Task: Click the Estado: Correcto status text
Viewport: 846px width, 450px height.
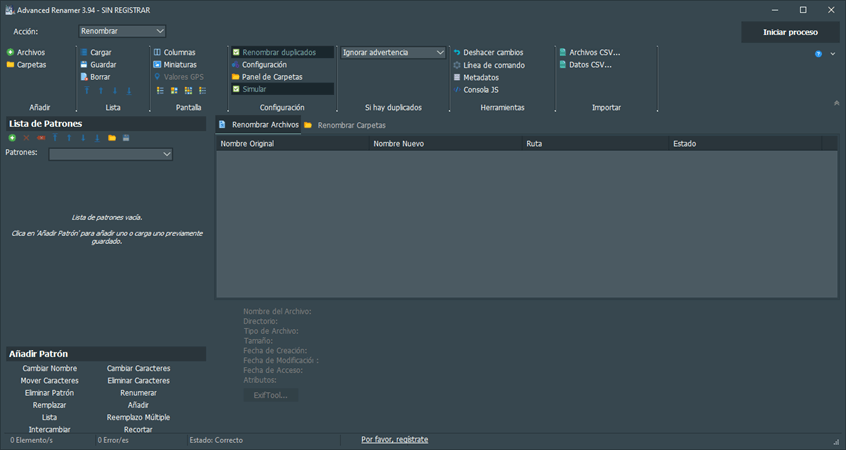Action: [216, 440]
